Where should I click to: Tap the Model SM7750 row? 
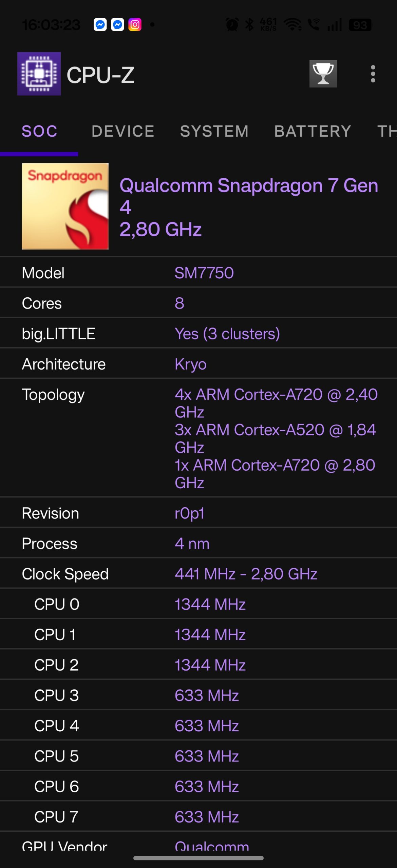(198, 273)
